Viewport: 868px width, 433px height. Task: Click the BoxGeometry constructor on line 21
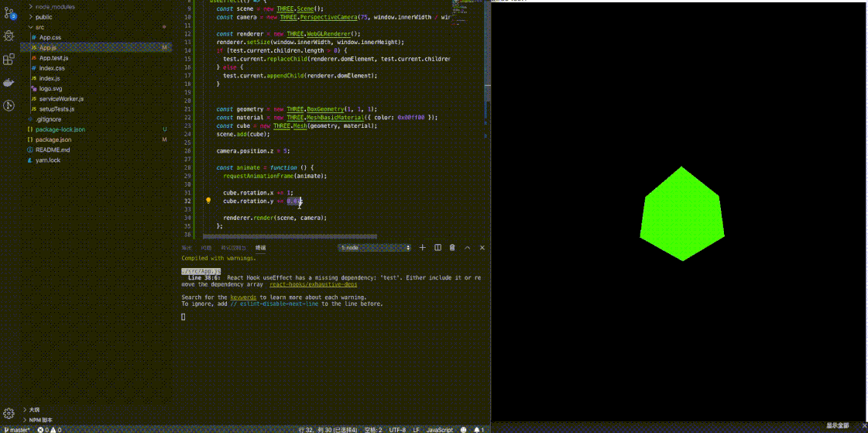click(x=325, y=109)
